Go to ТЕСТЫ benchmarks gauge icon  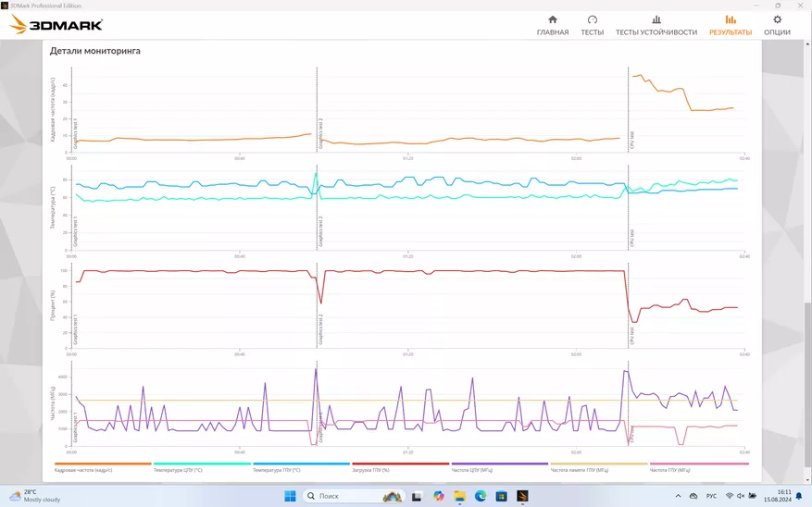point(592,25)
